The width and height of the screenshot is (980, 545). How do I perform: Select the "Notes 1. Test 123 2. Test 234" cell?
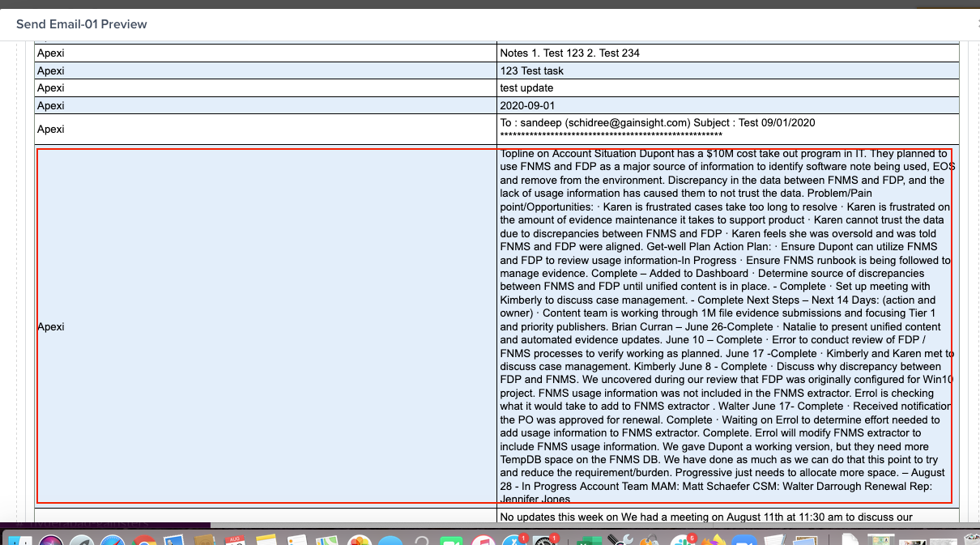(x=728, y=53)
